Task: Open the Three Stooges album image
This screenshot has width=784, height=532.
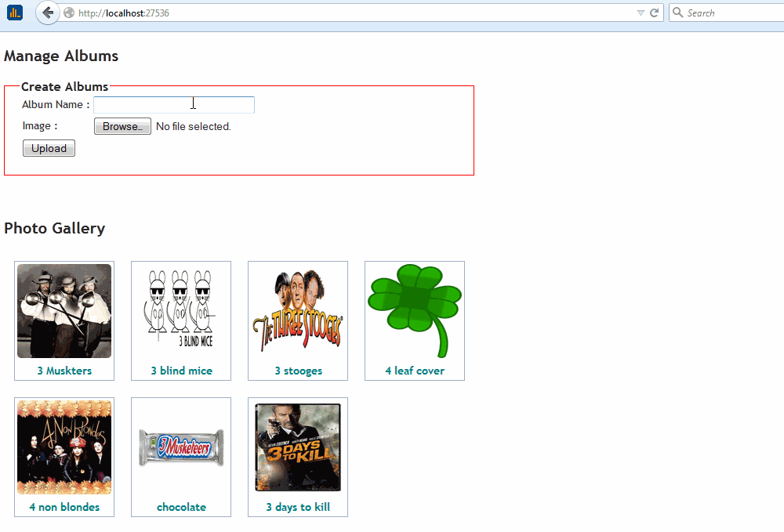Action: point(298,311)
